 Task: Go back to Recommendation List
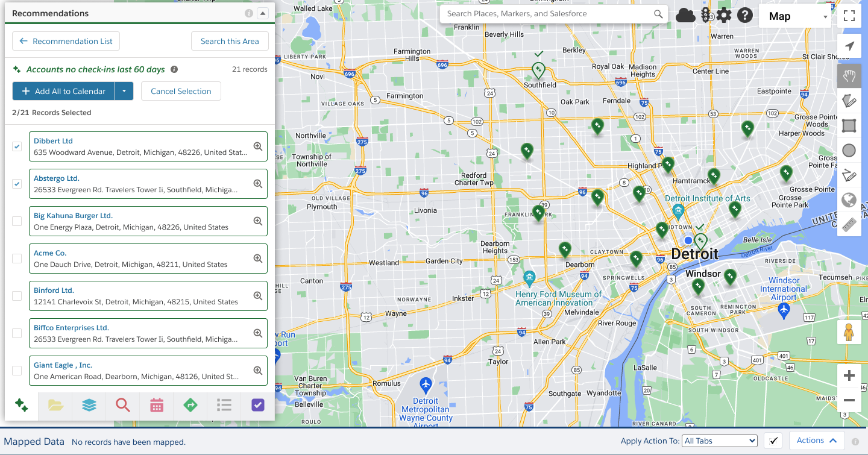(x=66, y=41)
